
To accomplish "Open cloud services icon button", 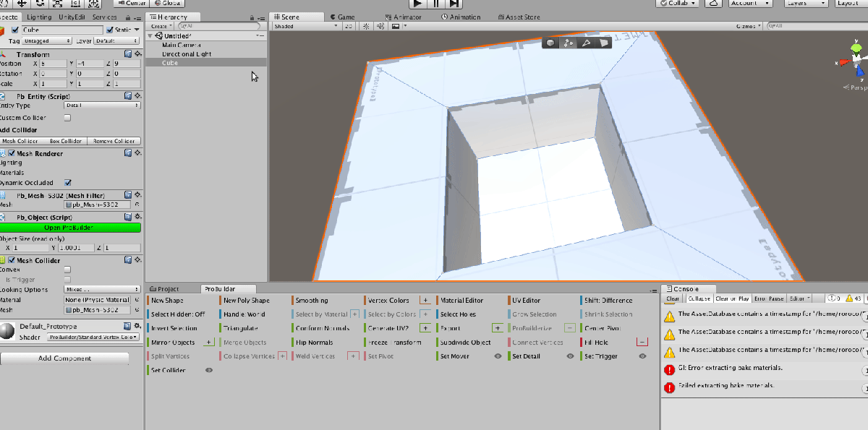I will pyautogui.click(x=715, y=3).
